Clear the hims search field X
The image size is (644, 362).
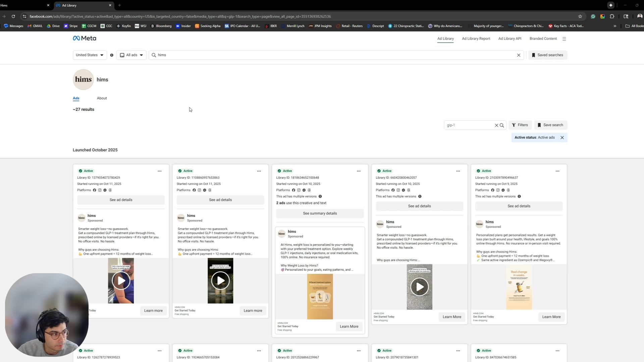coord(519,55)
